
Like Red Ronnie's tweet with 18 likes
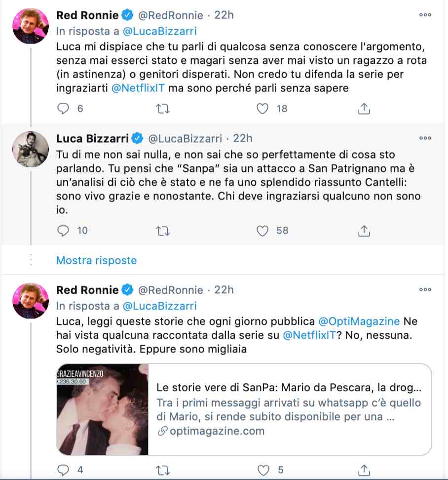coord(263,109)
